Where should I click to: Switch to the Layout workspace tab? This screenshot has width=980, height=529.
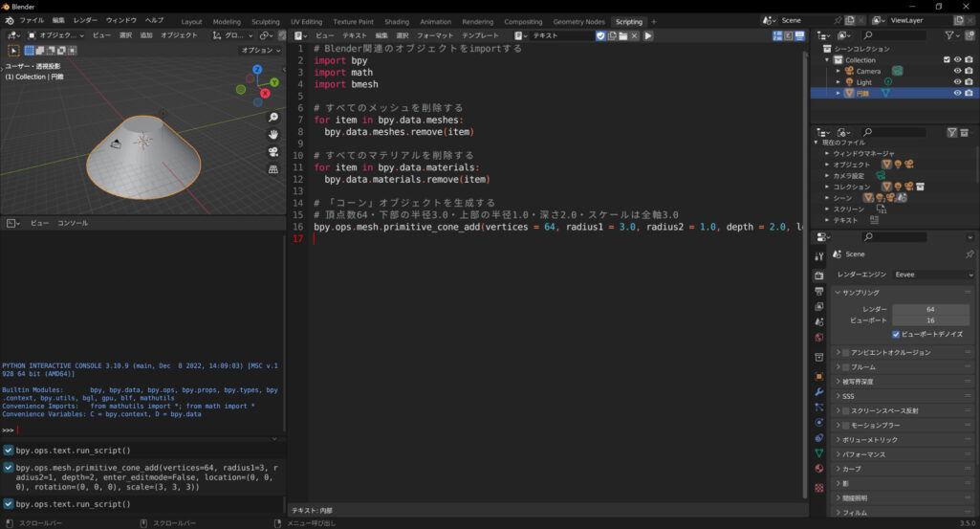191,22
